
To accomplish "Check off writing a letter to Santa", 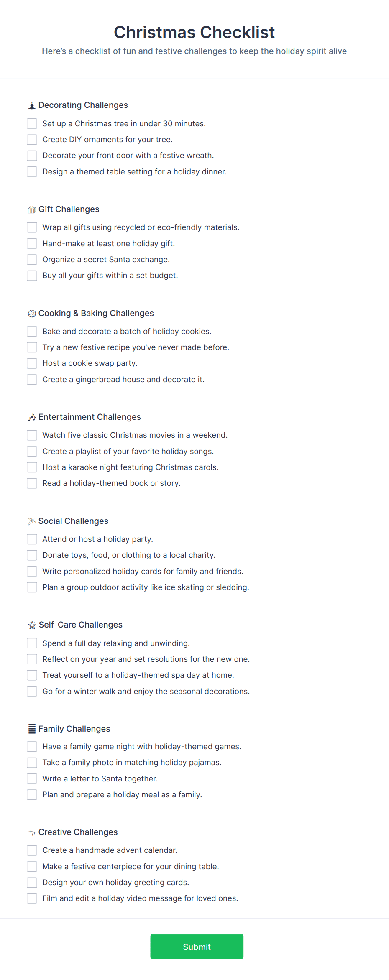I will click(x=32, y=778).
